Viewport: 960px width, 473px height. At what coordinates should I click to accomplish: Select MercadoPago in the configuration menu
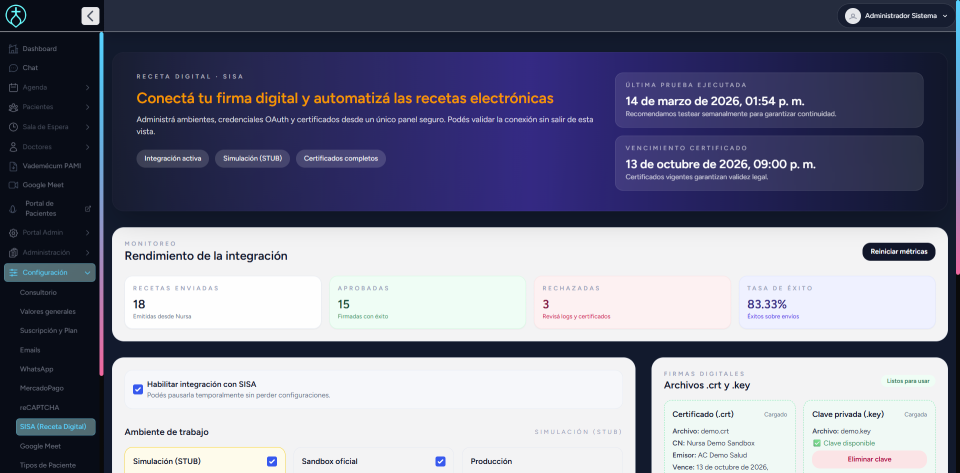42,388
